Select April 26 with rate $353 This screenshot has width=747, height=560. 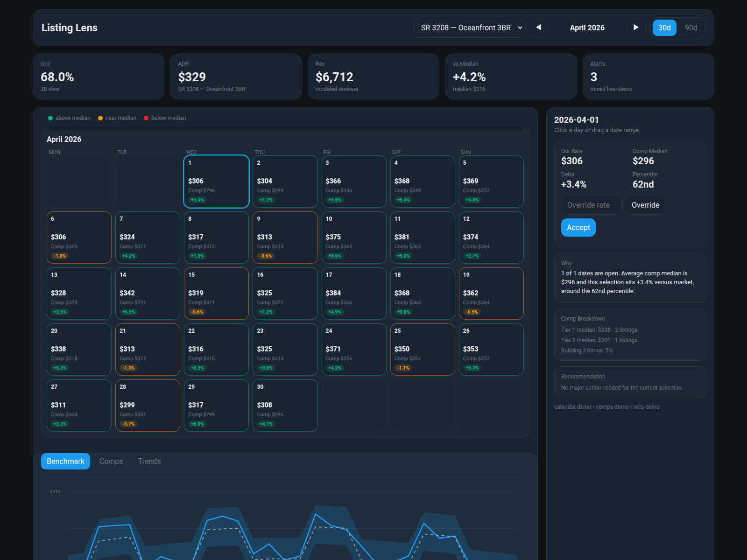click(x=491, y=350)
